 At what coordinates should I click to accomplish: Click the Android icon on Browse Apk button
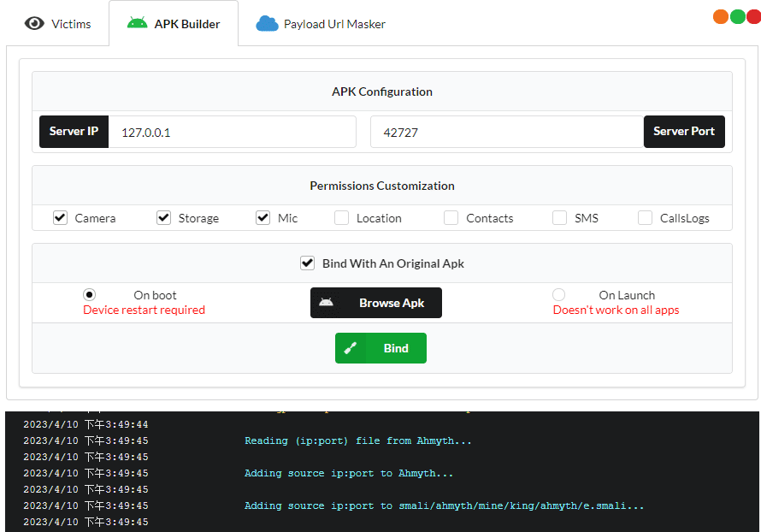(x=326, y=303)
